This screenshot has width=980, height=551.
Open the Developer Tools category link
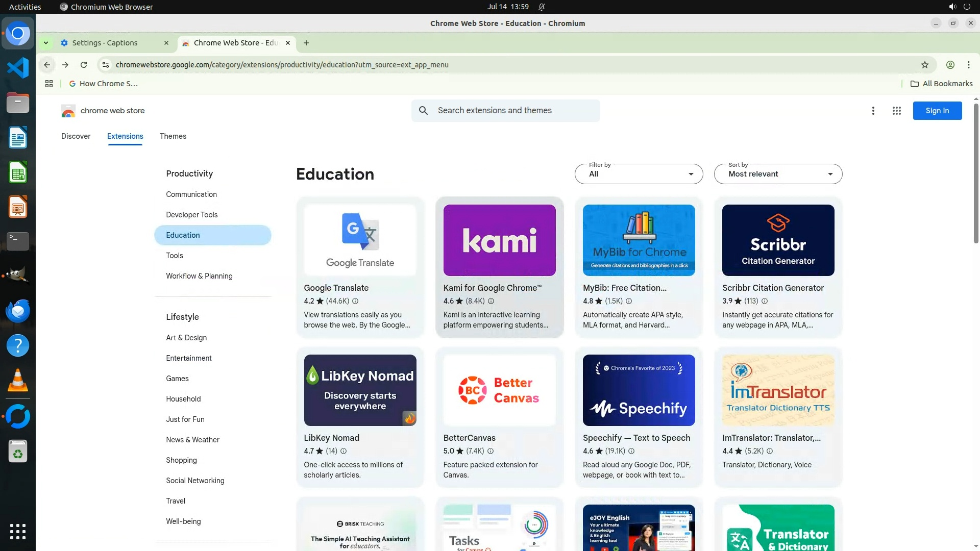tap(191, 215)
